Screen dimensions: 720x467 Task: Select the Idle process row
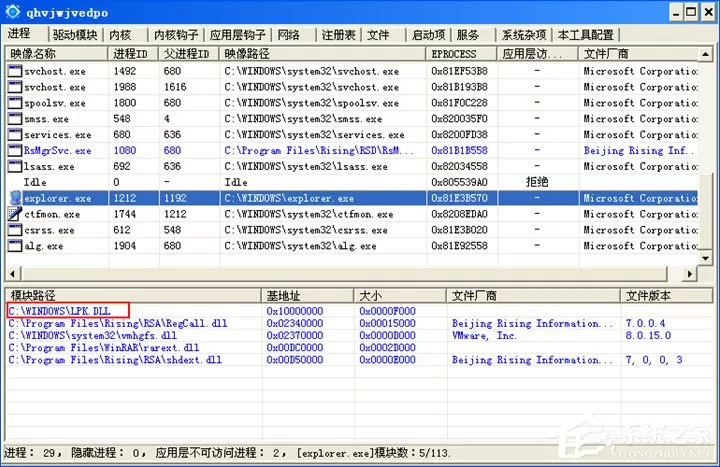pyautogui.click(x=352, y=182)
